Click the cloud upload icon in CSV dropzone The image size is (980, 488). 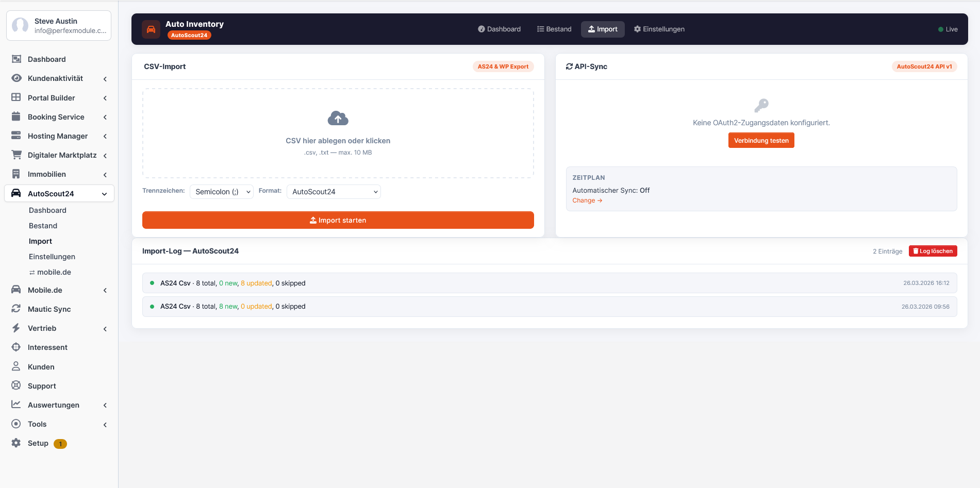coord(338,119)
